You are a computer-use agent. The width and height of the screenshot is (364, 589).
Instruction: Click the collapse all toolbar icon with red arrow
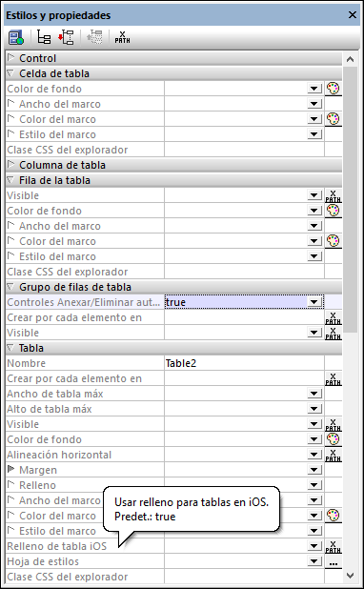click(x=66, y=37)
